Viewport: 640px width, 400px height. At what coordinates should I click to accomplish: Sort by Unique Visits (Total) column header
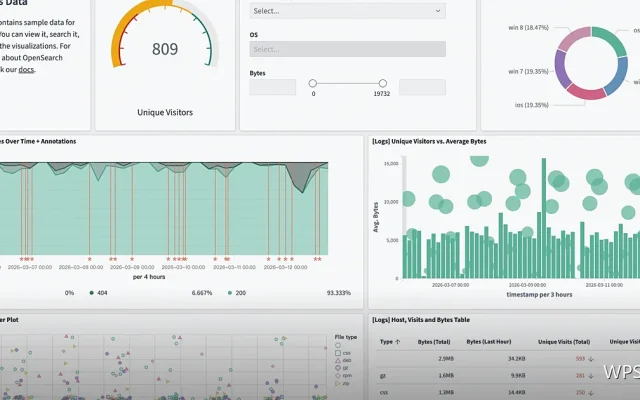point(564,342)
